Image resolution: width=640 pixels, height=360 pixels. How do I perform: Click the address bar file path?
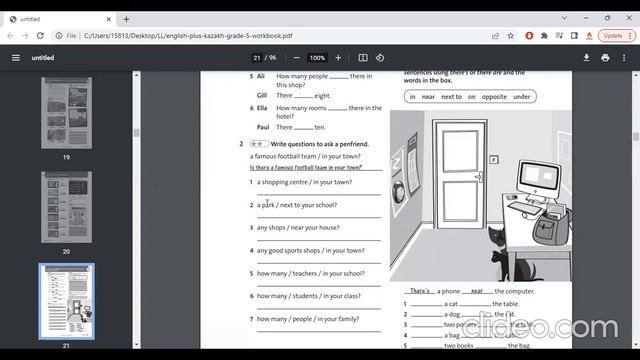tap(188, 36)
